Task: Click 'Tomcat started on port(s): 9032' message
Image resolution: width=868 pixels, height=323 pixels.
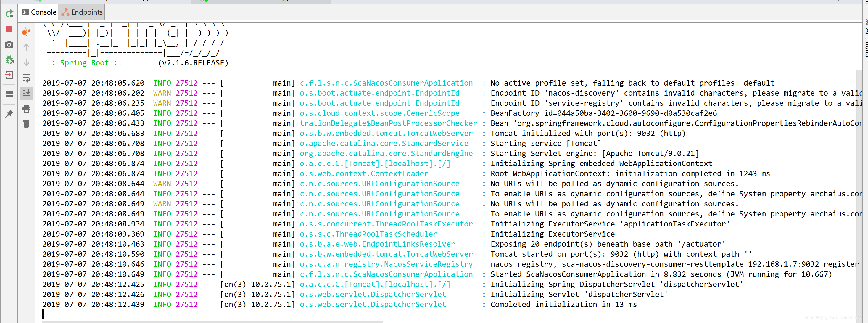Action: (x=621, y=254)
